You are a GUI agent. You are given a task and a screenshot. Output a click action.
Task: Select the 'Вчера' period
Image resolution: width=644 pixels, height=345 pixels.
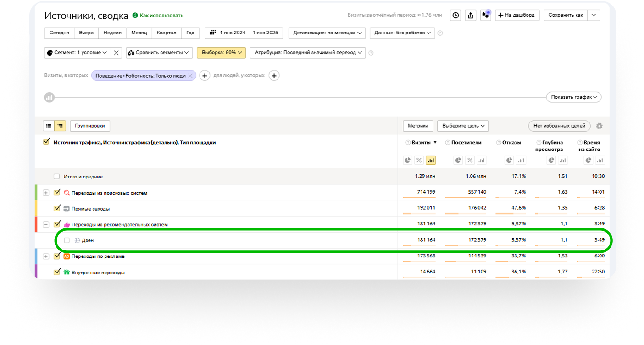[x=86, y=33]
